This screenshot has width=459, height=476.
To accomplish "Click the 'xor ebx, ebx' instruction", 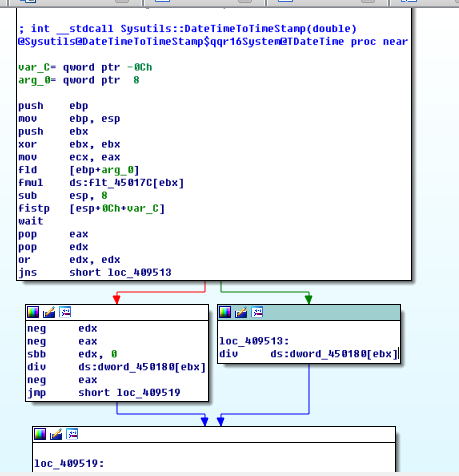I will click(69, 144).
